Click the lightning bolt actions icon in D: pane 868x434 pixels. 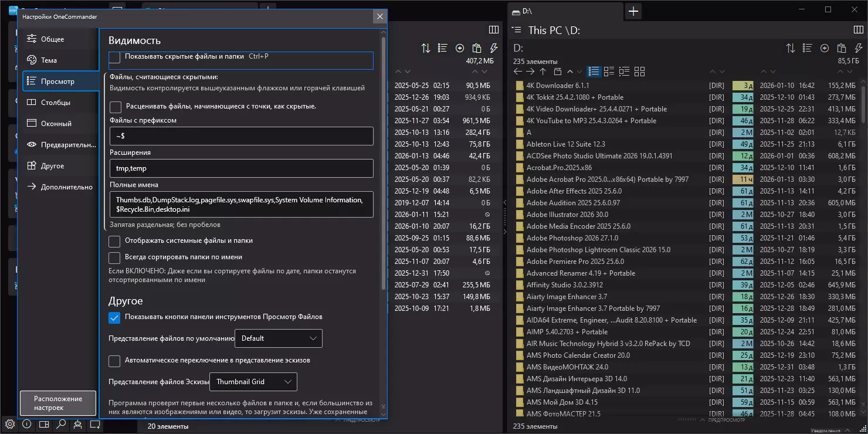(x=858, y=48)
